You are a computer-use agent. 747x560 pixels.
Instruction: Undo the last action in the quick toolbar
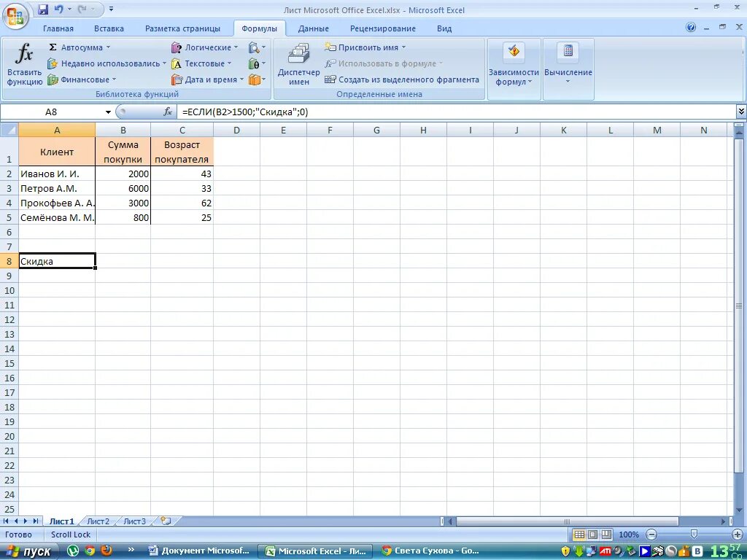[59, 9]
